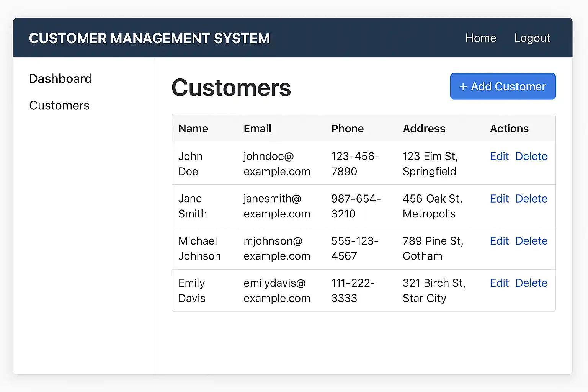The image size is (588, 392).
Task: Open Dashboard from the sidebar
Action: click(60, 78)
